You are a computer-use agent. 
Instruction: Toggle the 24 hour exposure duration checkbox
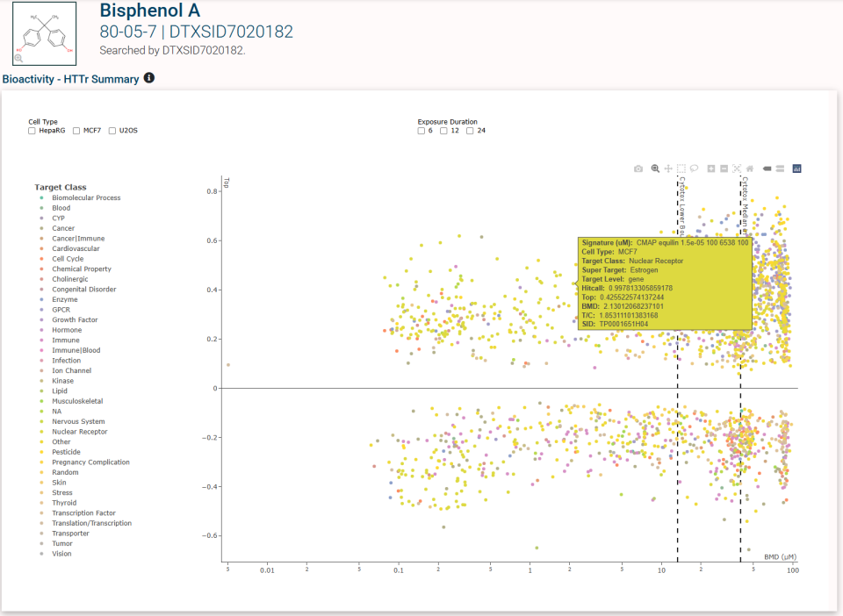coord(471,131)
